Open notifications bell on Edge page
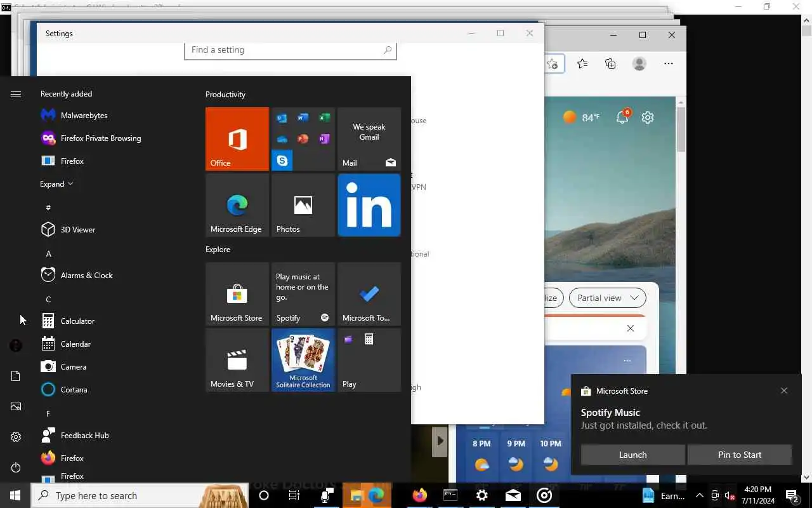812x508 pixels. click(622, 117)
